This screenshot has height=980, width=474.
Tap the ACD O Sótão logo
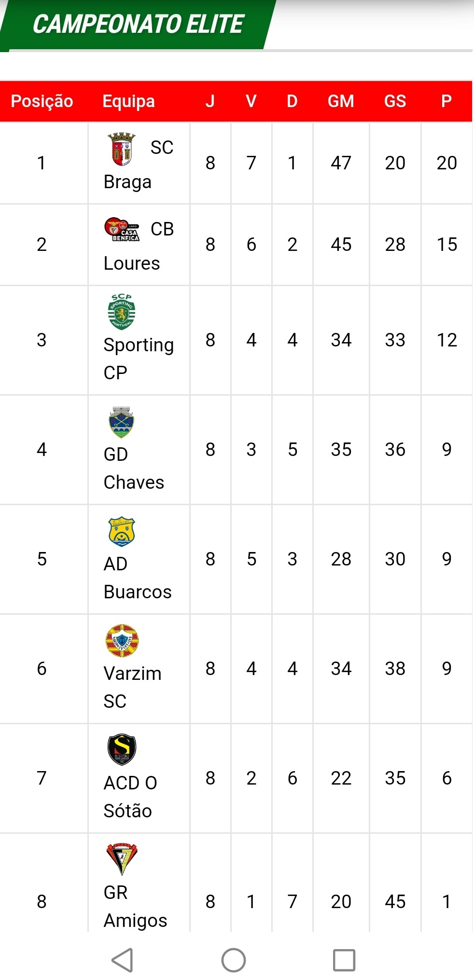(122, 750)
